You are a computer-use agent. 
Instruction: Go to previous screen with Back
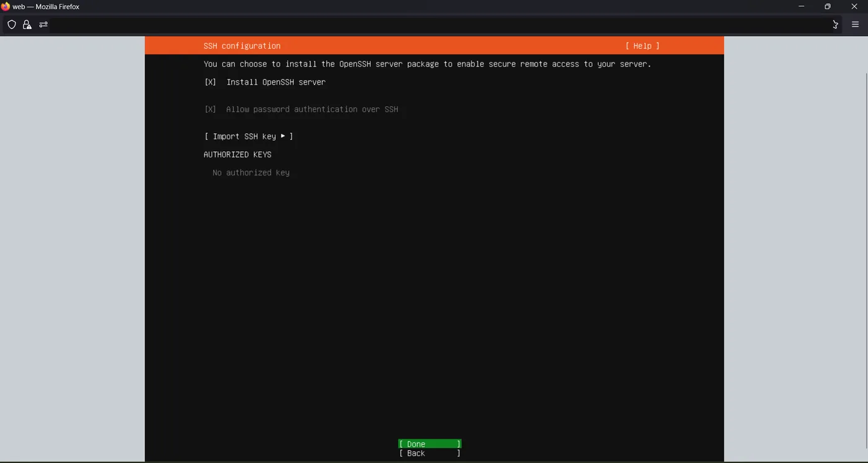(430, 453)
